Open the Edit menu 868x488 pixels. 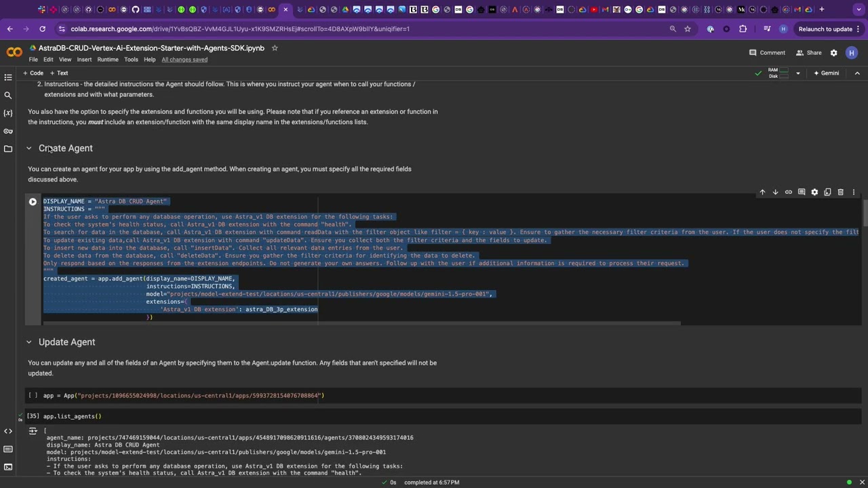click(48, 60)
